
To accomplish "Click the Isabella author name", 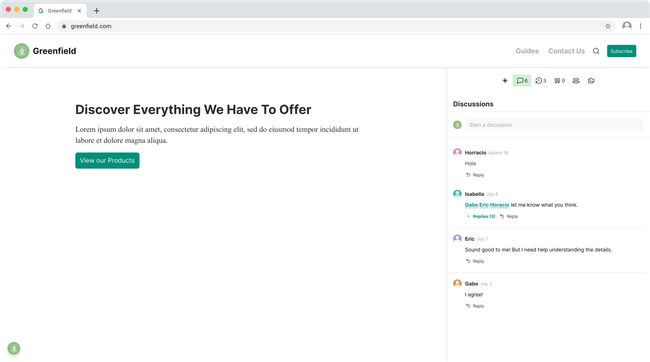I will (x=474, y=194).
